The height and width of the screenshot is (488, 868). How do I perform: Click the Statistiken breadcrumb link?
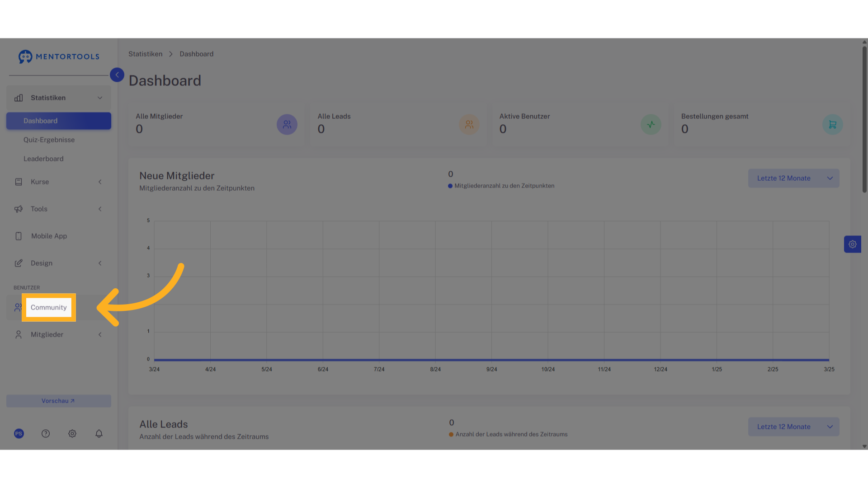(x=145, y=54)
